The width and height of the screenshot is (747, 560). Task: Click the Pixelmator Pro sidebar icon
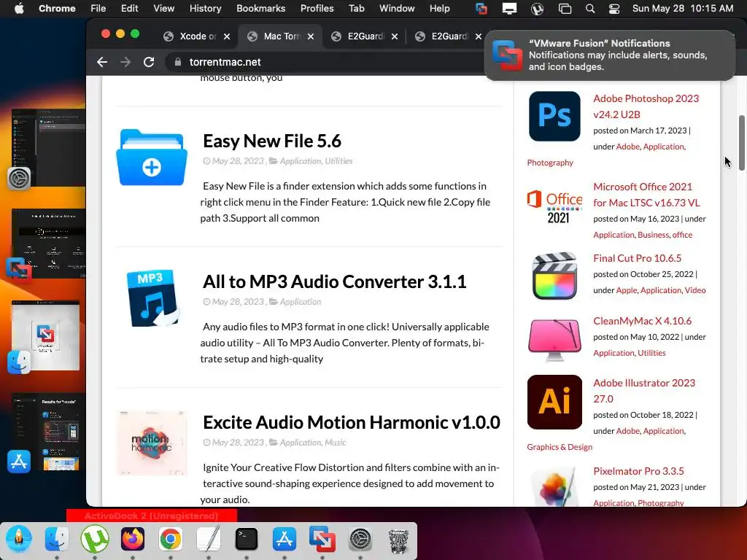click(x=554, y=488)
